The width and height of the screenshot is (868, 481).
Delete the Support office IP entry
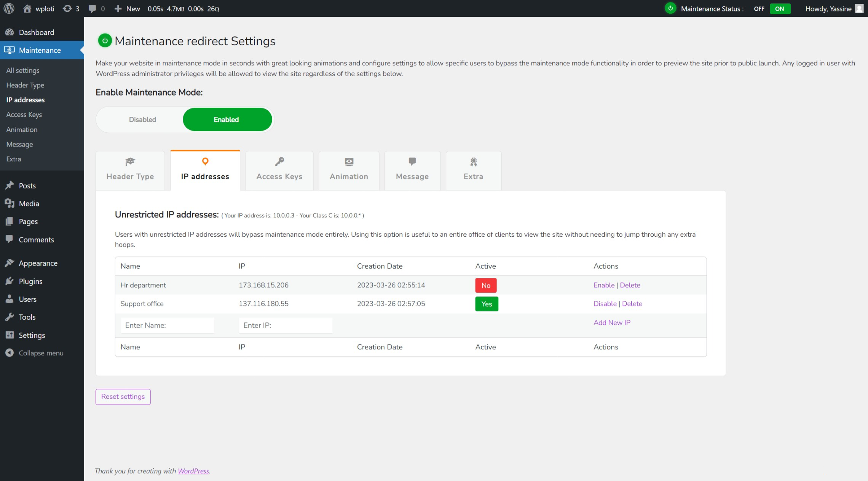tap(632, 303)
